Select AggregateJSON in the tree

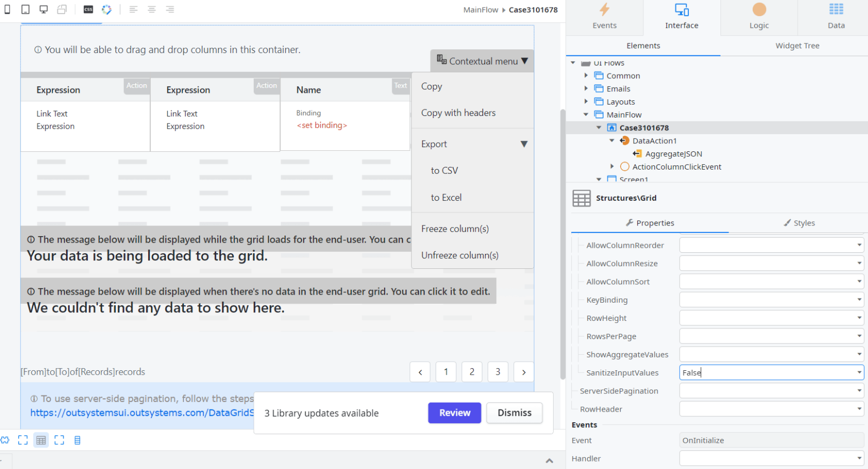click(673, 154)
